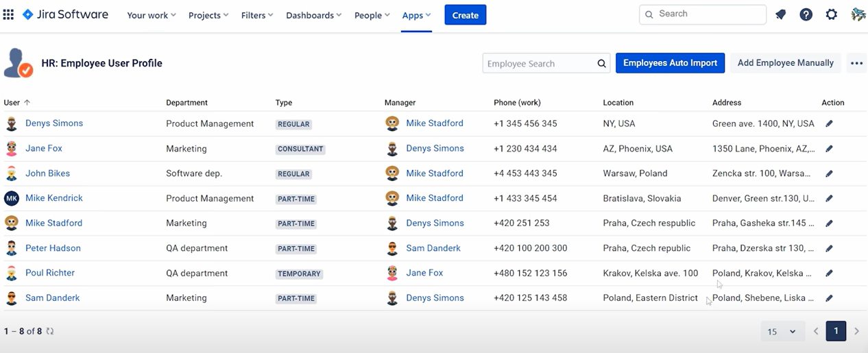Click Peter Hadson avatar in User column
The image size is (868, 353).
[x=12, y=248]
